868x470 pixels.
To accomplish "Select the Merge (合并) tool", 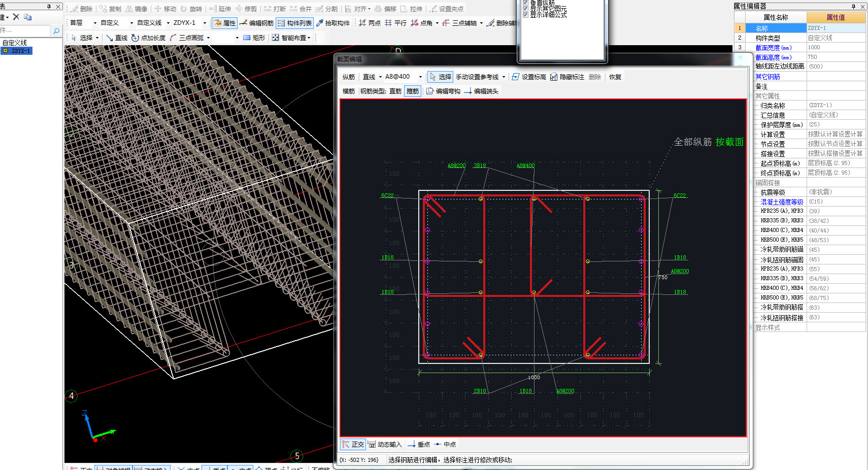I will pos(301,9).
